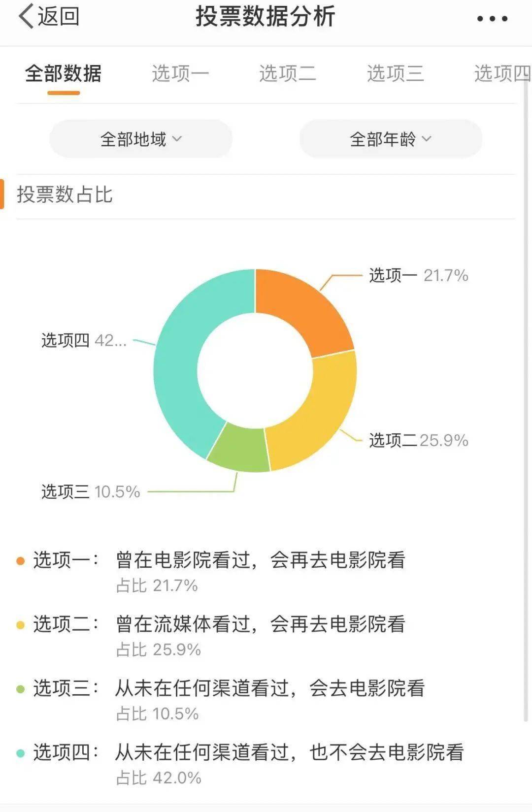
Task: Go to the 选项三 tab
Action: 395,74
